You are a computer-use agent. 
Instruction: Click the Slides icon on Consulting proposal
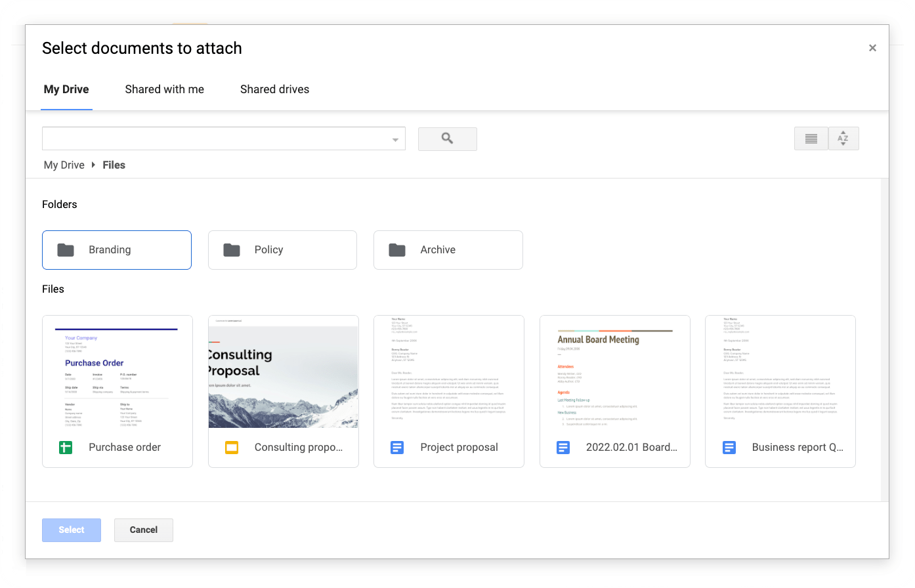point(231,447)
